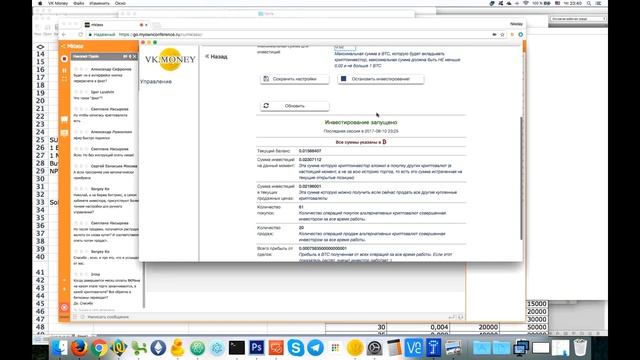Open Spotlight search in the menu bar

pos(589,3)
